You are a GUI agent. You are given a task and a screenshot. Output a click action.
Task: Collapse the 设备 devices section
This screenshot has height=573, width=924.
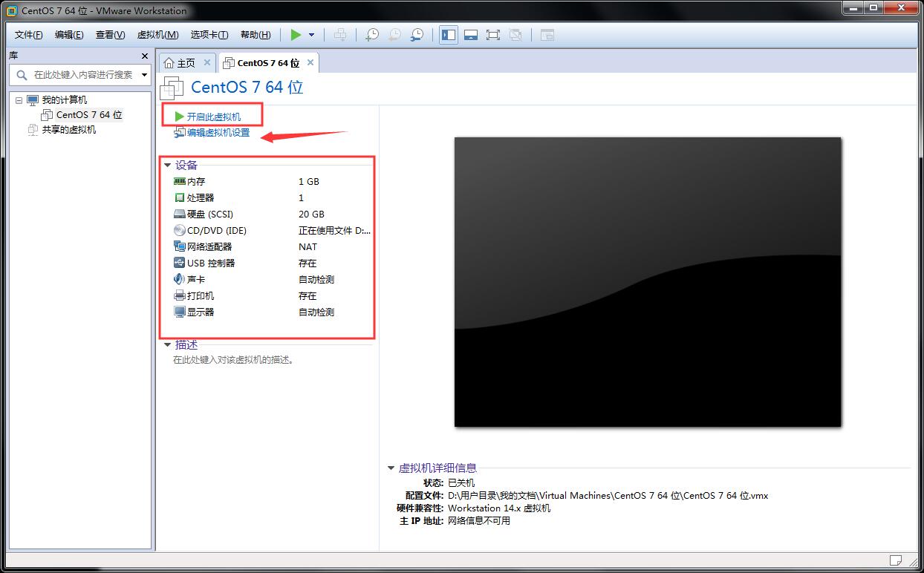tap(167, 165)
